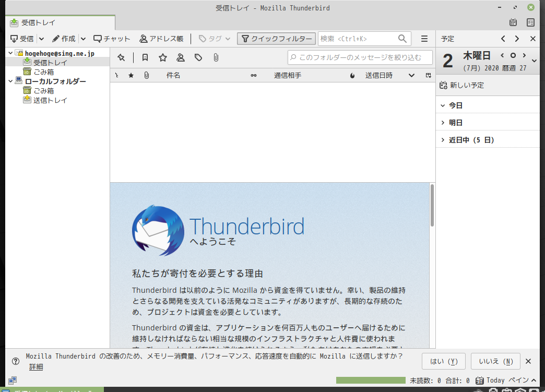Click the このフォルダーのメッセージを絞り込む filter field
Image resolution: width=545 pixels, height=392 pixels.
360,57
